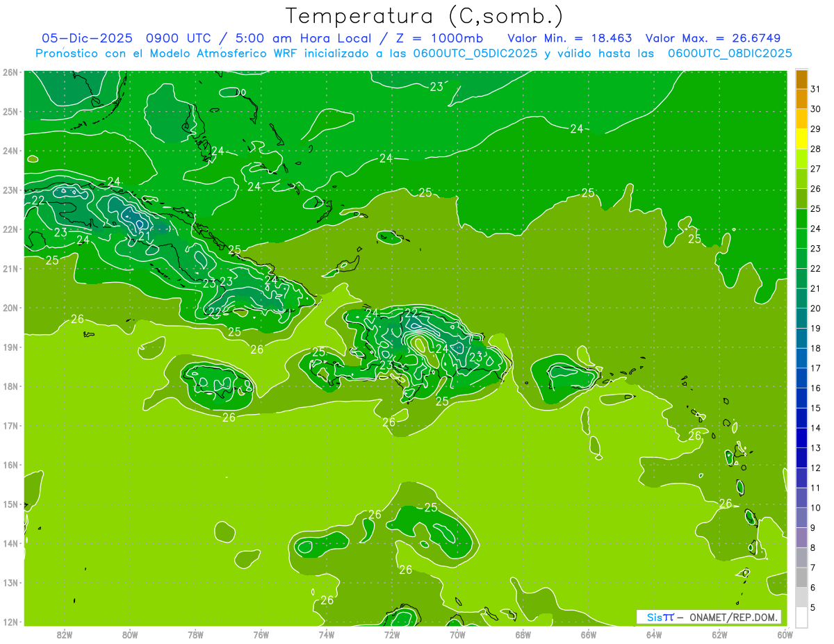Pick the purple swatch between 8 and 9
Viewport: 834px width, 644px height.
click(x=801, y=538)
